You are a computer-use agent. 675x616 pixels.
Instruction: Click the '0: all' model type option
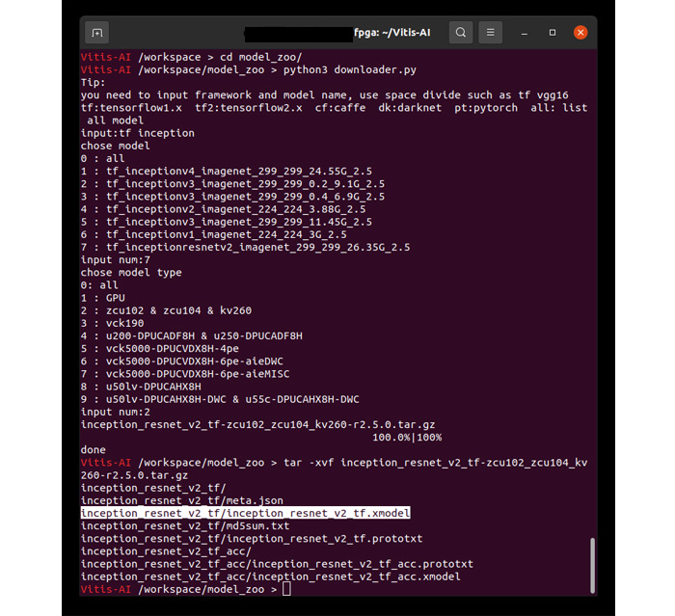click(99, 285)
